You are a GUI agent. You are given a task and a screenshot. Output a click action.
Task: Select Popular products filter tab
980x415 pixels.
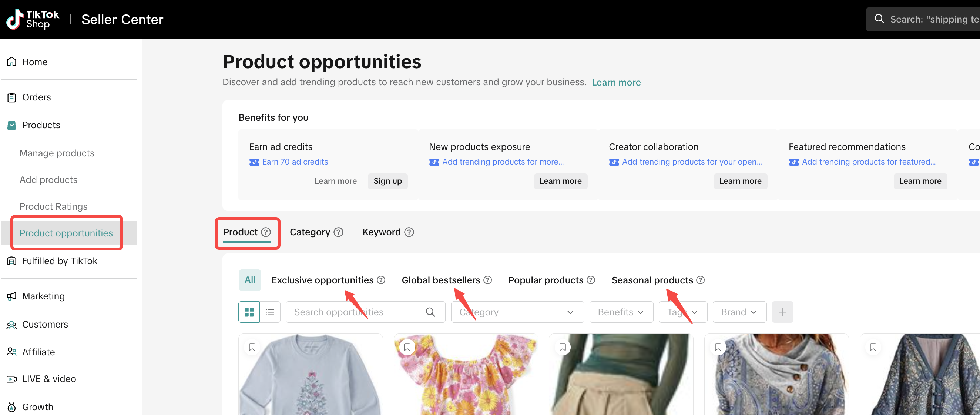click(x=546, y=280)
